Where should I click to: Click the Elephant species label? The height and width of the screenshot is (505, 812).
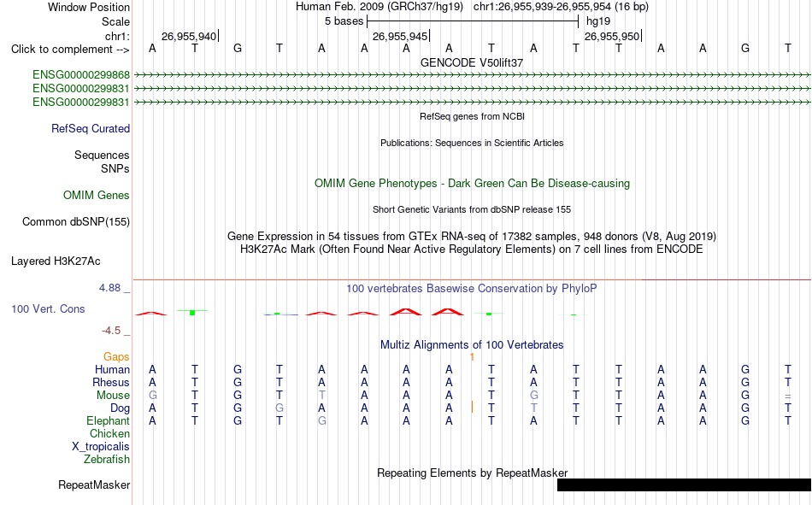point(109,420)
